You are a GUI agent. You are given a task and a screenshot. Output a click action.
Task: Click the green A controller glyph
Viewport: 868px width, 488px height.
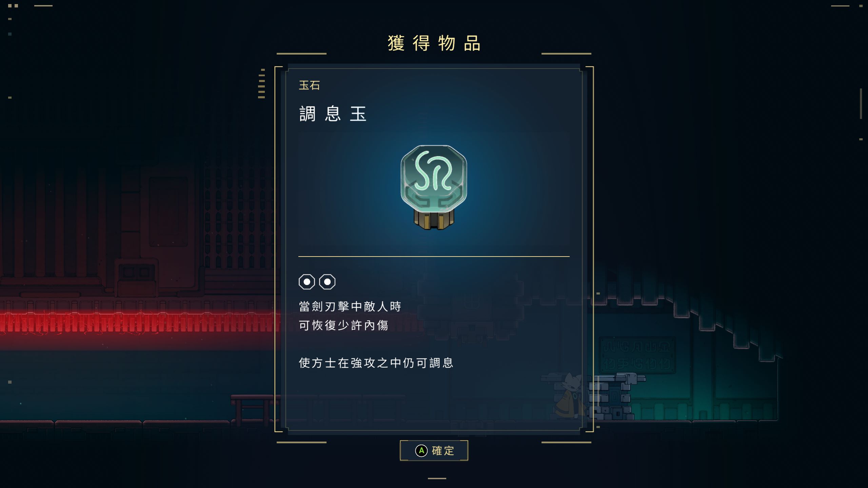421,451
